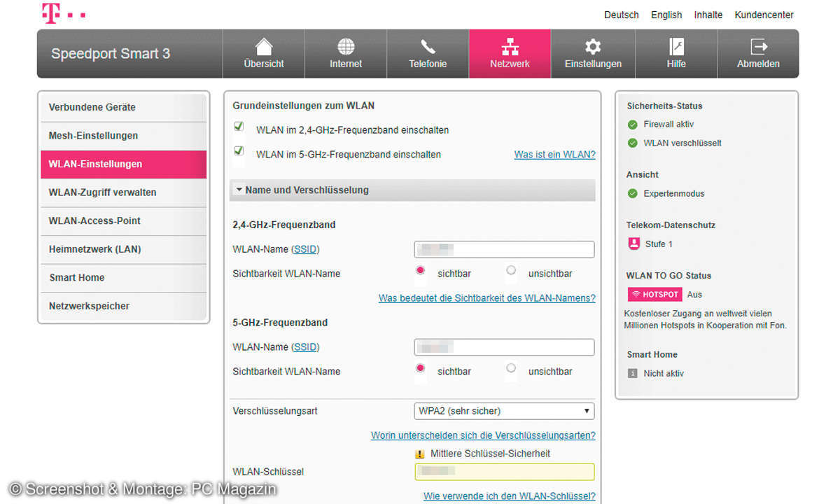The width and height of the screenshot is (840, 504).
Task: Select unsichtbar for 2,4-GHz WLAN name
Action: coord(511,270)
